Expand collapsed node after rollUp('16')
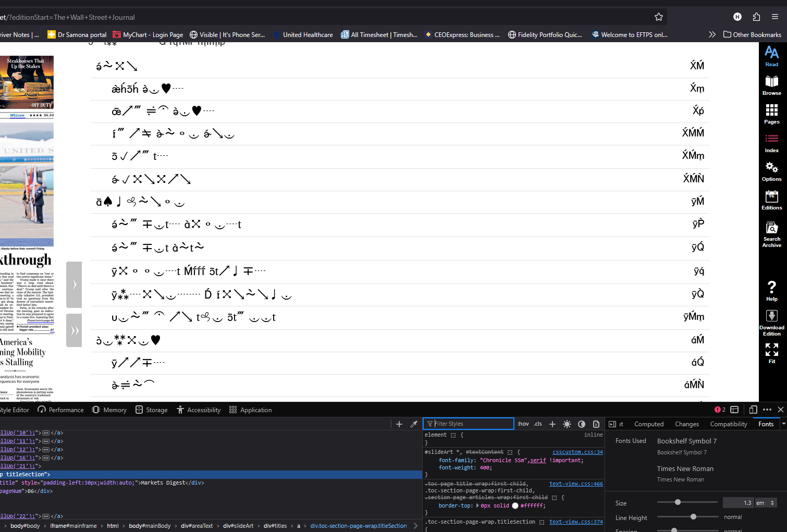 click(46, 458)
